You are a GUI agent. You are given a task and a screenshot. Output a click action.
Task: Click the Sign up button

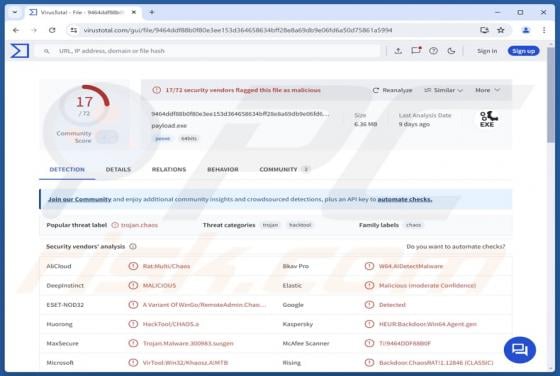click(524, 51)
